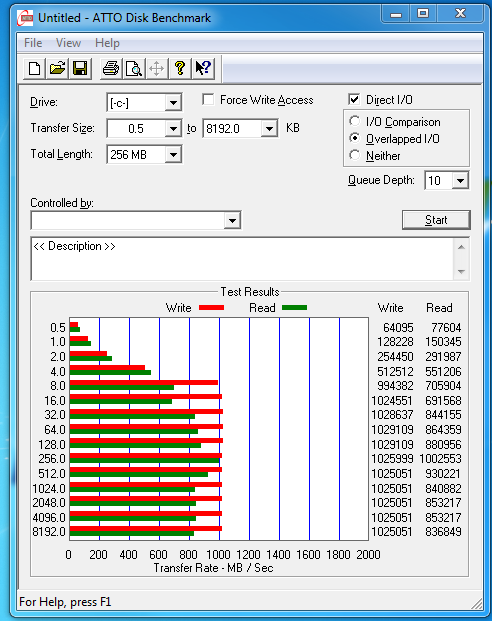Open a benchmark file with folder icon

coord(57,69)
